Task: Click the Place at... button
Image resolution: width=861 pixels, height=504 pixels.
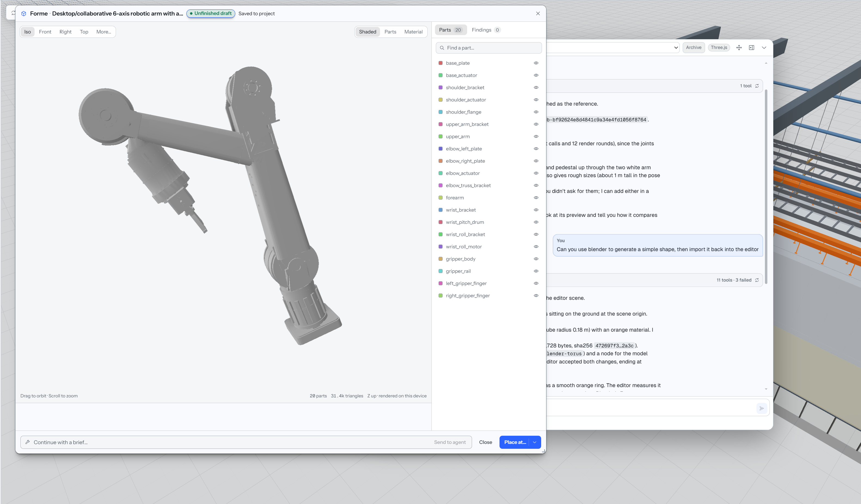Action: pyautogui.click(x=514, y=442)
